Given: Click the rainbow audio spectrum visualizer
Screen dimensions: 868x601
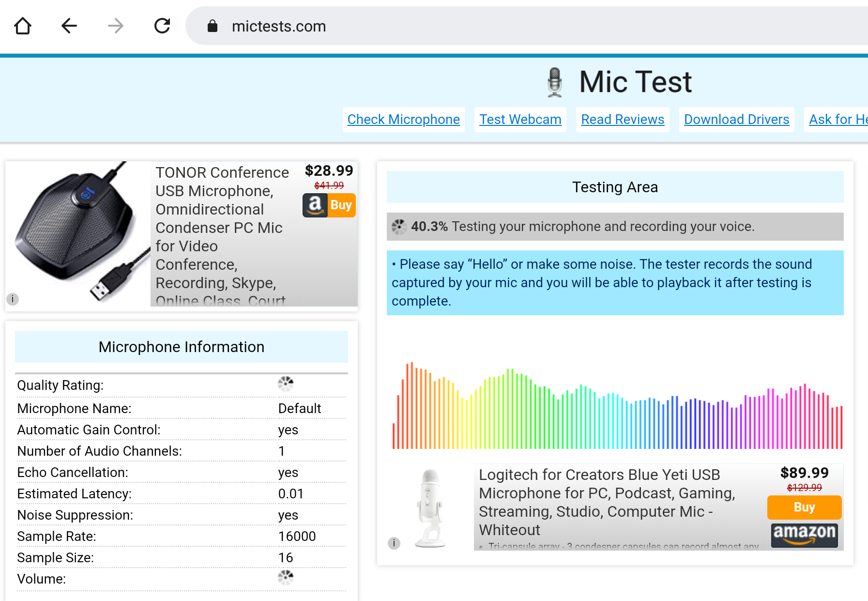Looking at the screenshot, I should tap(617, 405).
